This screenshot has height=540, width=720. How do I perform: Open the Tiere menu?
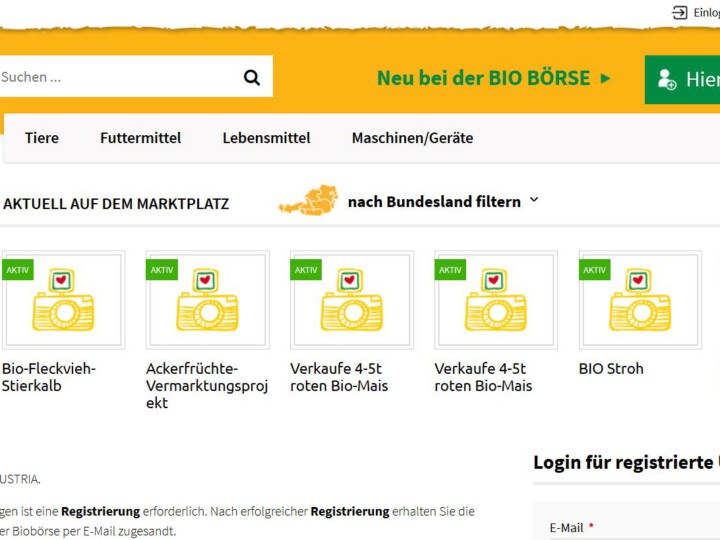pyautogui.click(x=42, y=138)
